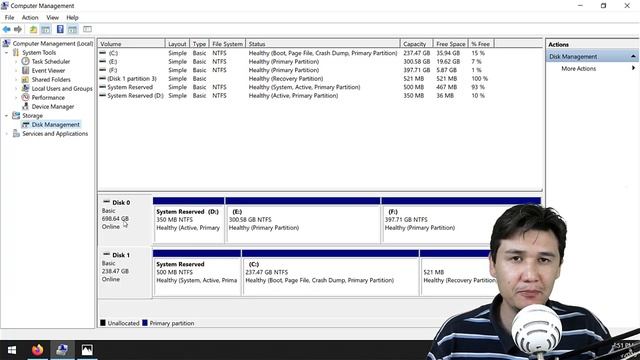Click the Computer Management taskbar icon
640x360 pixels.
click(62, 350)
